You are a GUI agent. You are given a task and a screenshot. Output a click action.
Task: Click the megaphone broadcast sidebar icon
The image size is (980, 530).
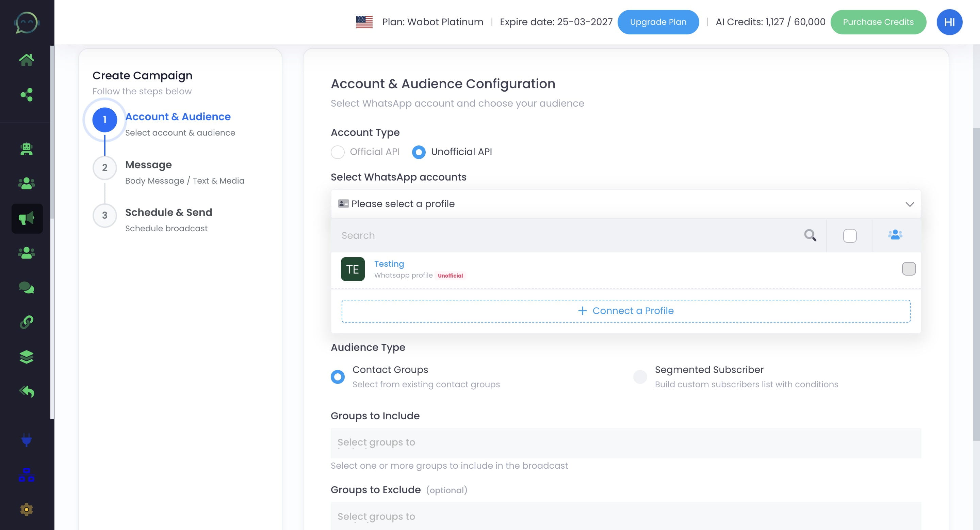pos(27,219)
